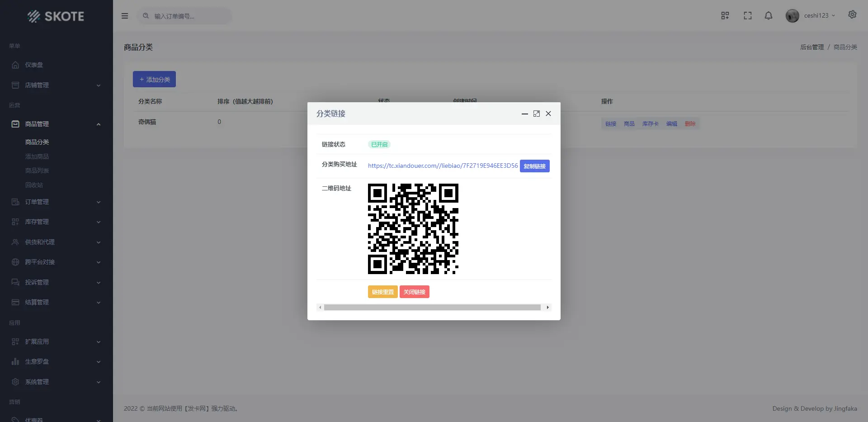Click the scrollbar right arrow in dialog
The height and width of the screenshot is (422, 868).
click(548, 308)
